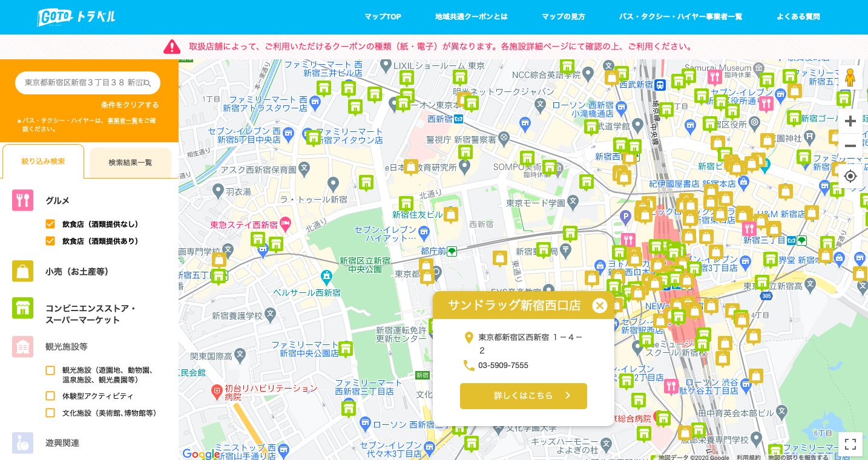Open バス・タクシー・ハイヤー事業者一覧 menu item
This screenshot has width=868, height=460.
[x=680, y=17]
